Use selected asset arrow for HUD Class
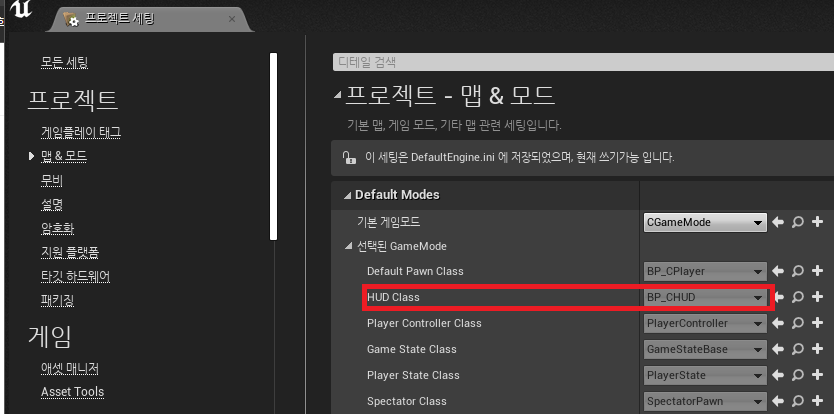The width and height of the screenshot is (834, 414). point(780,297)
